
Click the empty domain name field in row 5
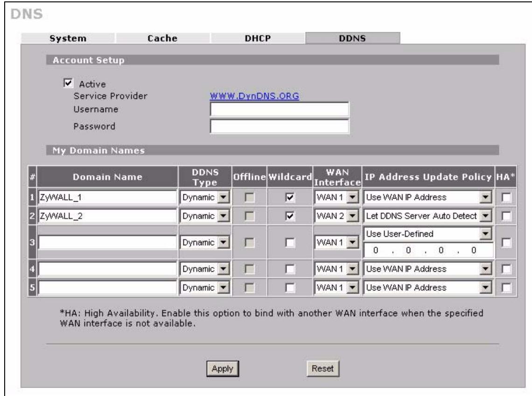(107, 288)
